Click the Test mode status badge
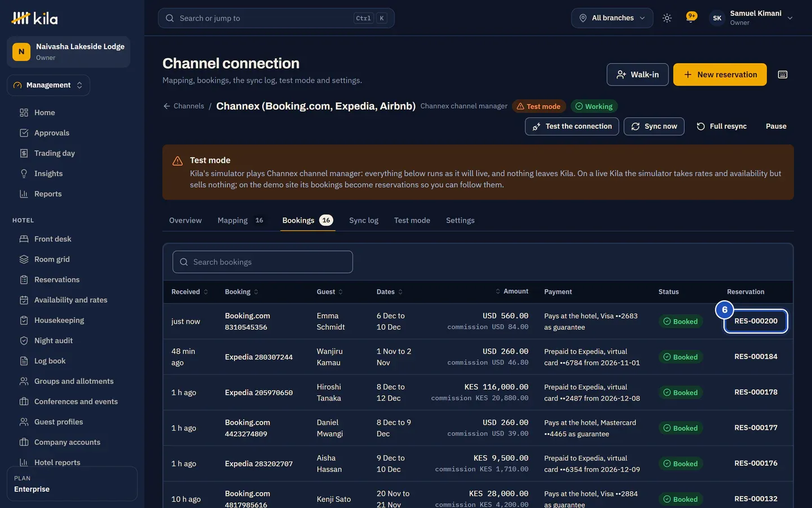 click(539, 106)
